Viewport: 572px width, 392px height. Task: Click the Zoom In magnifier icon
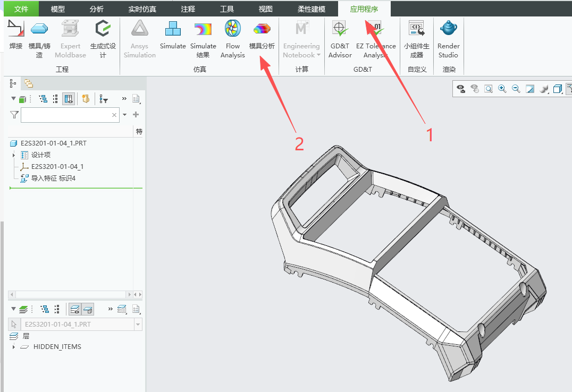coord(502,89)
